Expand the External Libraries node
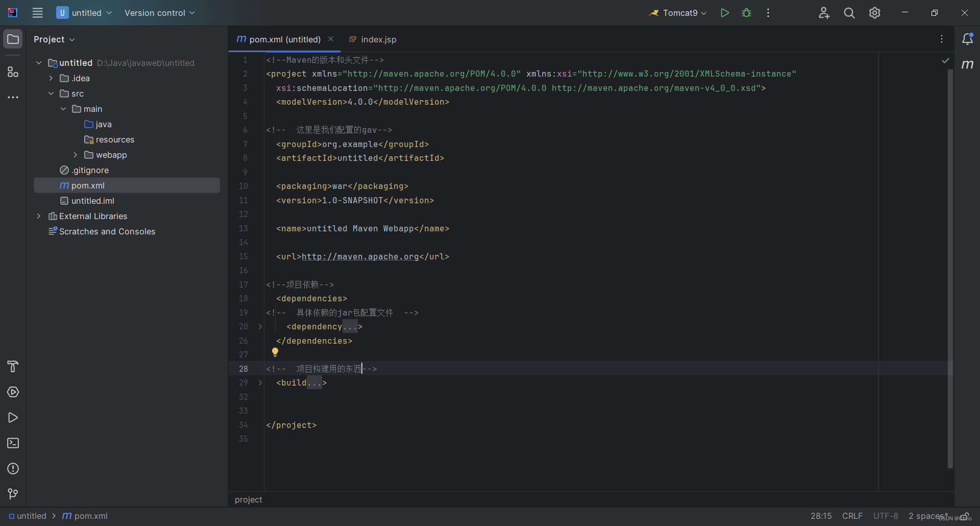This screenshot has width=980, height=526. tap(39, 216)
